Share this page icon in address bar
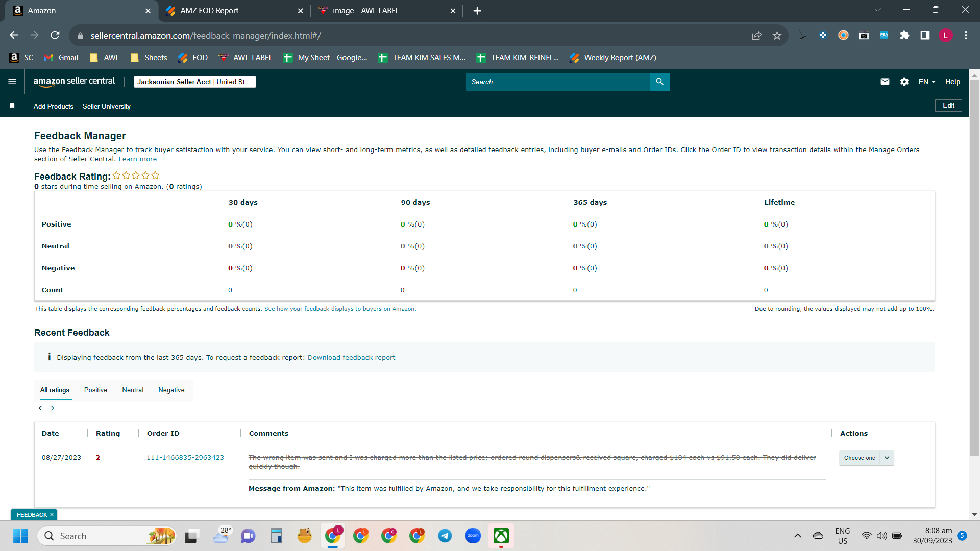Image resolution: width=980 pixels, height=551 pixels. click(756, 35)
